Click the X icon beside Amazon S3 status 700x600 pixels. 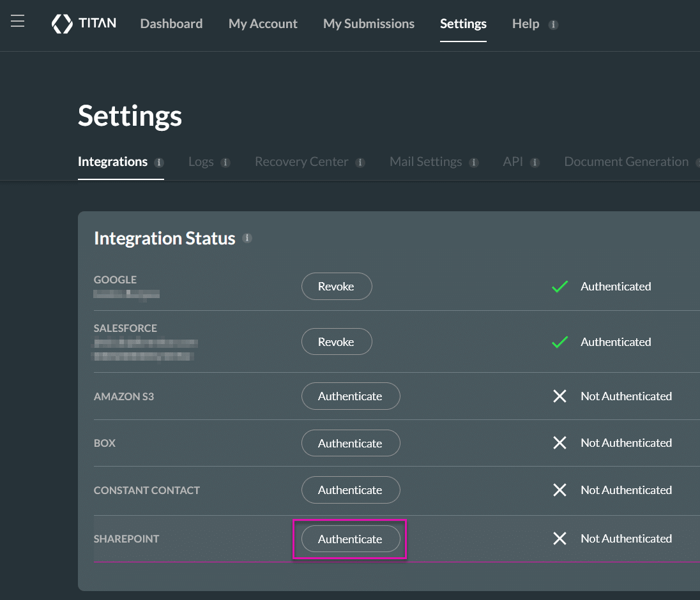(x=560, y=396)
